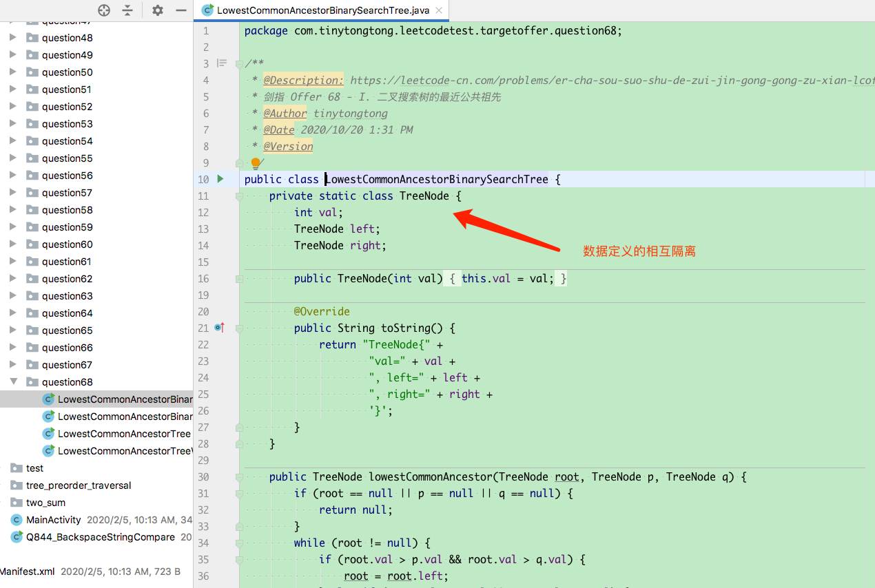
Task: Select the question64 folder
Action: pos(68,313)
